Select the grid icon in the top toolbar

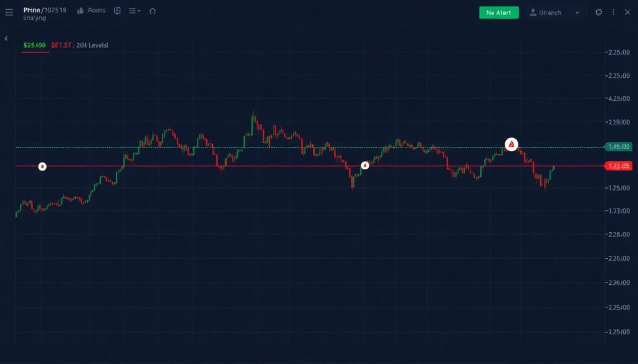coord(117,11)
